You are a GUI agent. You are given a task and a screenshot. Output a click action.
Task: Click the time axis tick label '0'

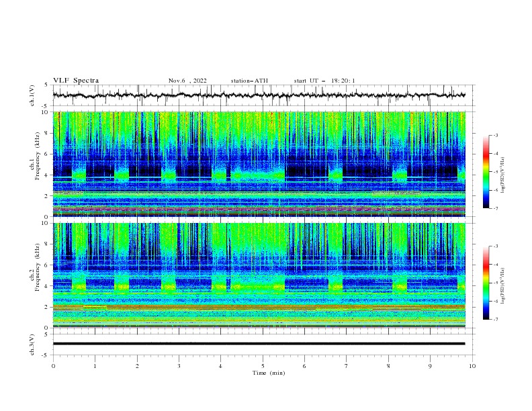[x=53, y=366]
